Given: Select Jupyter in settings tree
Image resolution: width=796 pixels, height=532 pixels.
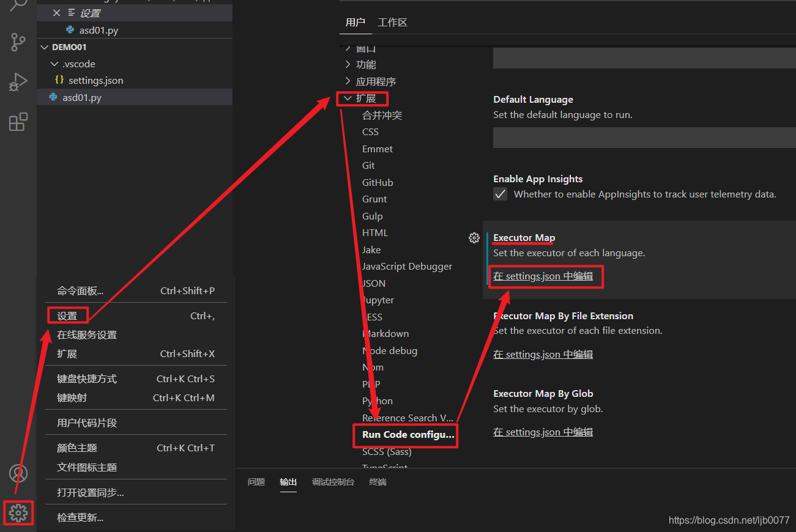Looking at the screenshot, I should 378,300.
